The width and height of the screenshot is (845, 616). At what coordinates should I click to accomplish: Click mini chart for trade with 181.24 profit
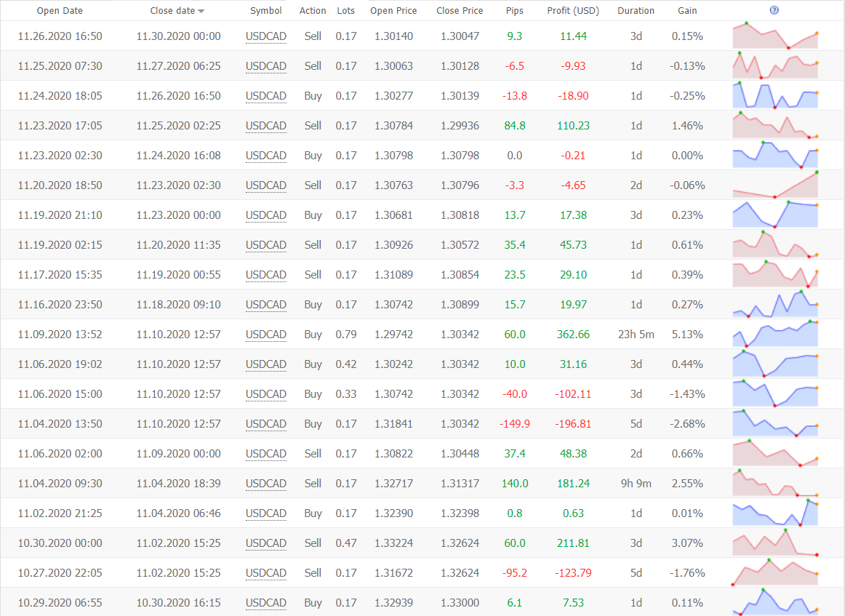point(774,484)
